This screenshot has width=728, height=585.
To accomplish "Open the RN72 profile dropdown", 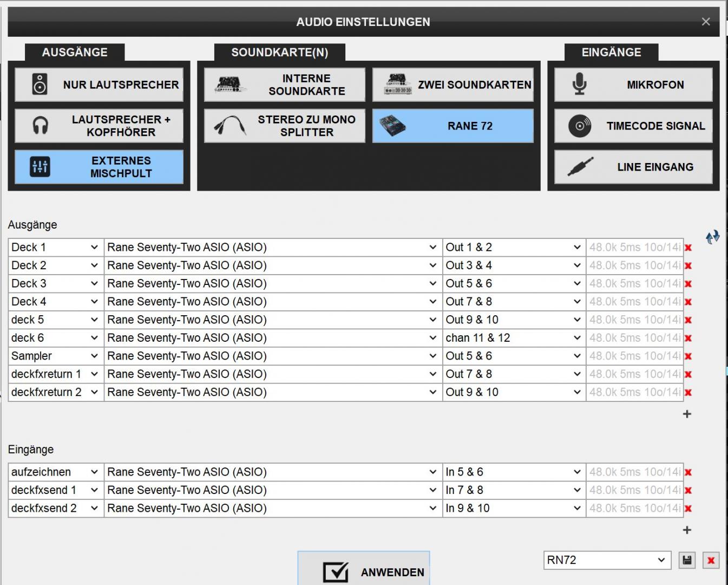I will pyautogui.click(x=607, y=560).
